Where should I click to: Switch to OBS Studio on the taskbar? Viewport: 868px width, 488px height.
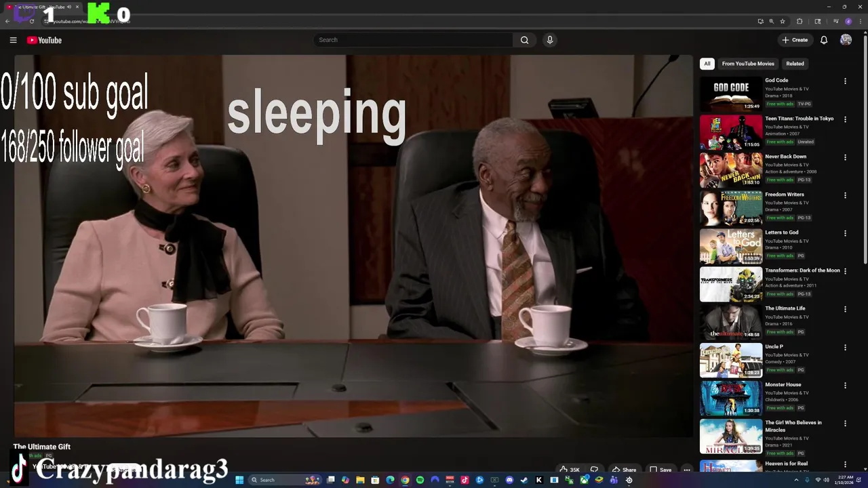(629, 480)
